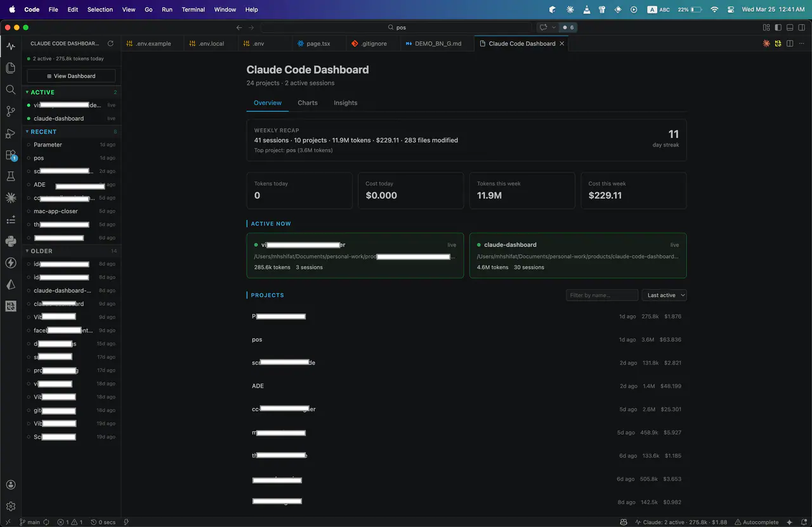Switch to the .gitignore editor tab
Viewport: 812px width, 527px height.
(373, 44)
